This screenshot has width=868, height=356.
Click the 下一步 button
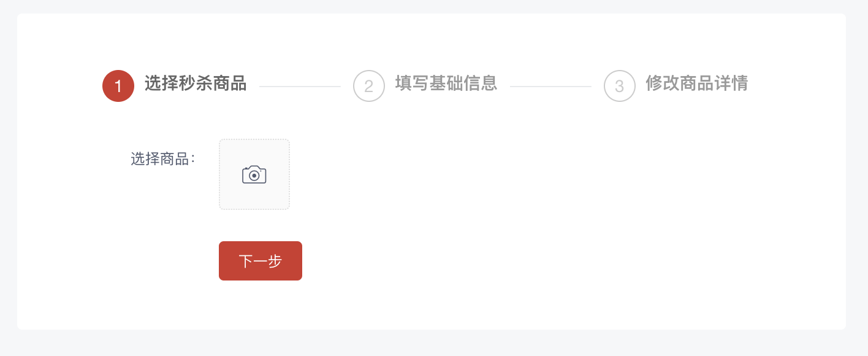click(261, 261)
